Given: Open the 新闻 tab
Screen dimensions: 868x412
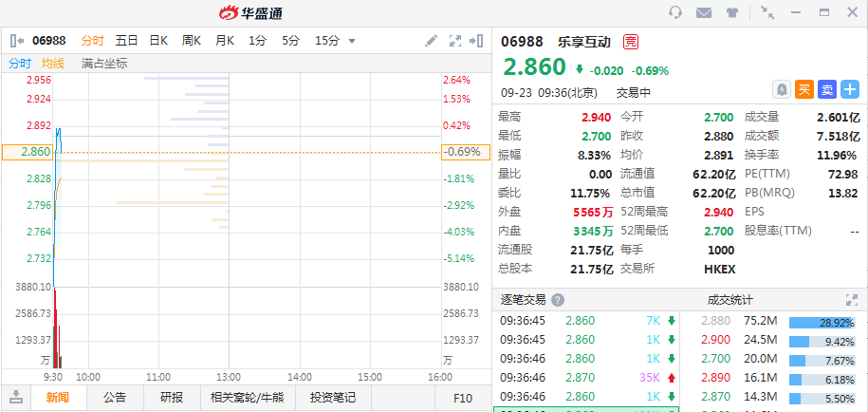Looking at the screenshot, I should 58,398.
